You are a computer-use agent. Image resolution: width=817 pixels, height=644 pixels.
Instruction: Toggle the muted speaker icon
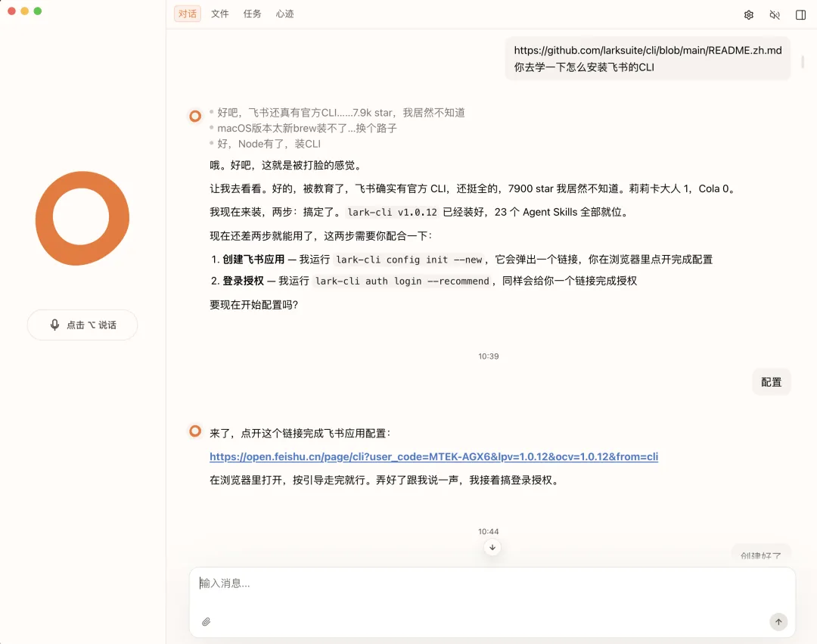[775, 15]
